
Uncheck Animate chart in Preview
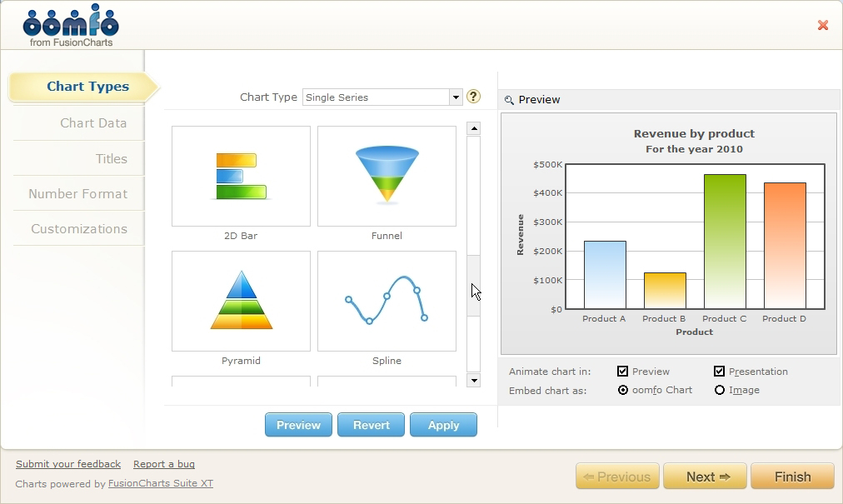tap(621, 371)
